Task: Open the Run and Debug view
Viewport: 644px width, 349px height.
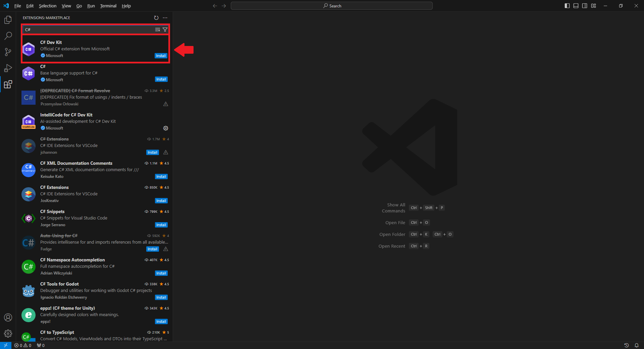Action: click(8, 68)
